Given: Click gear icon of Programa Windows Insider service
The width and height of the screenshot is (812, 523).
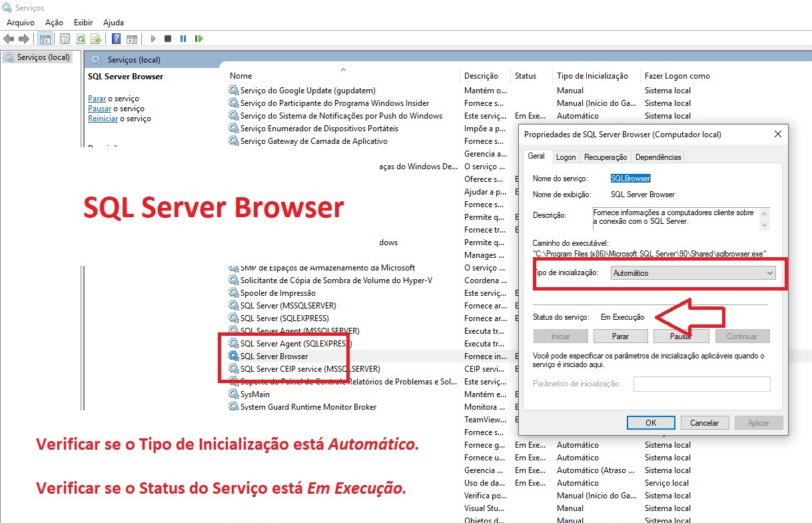Looking at the screenshot, I should click(x=233, y=103).
